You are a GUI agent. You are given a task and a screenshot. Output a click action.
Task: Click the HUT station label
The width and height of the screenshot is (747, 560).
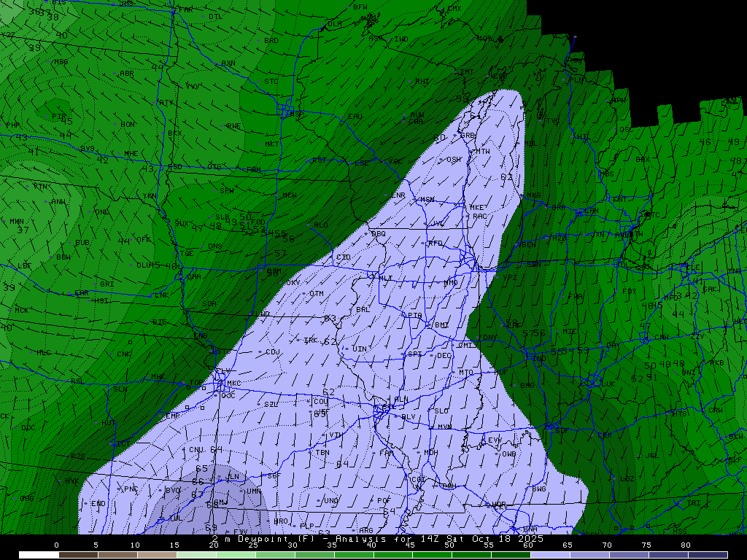[109, 423]
